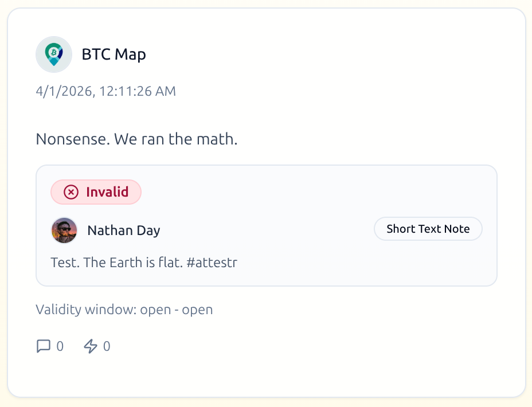The height and width of the screenshot is (407, 532).
Task: Click the red X circle icon in Invalid badge
Action: 71,192
